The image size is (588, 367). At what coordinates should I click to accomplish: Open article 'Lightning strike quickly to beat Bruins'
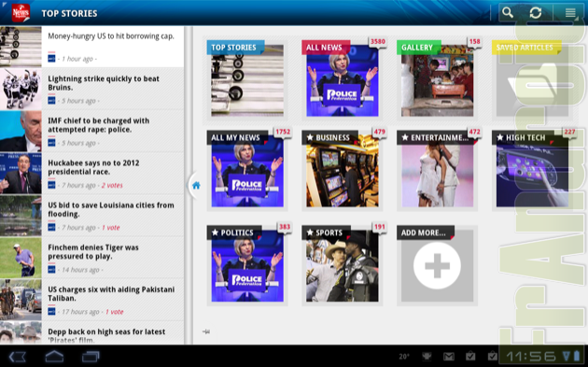click(91, 89)
